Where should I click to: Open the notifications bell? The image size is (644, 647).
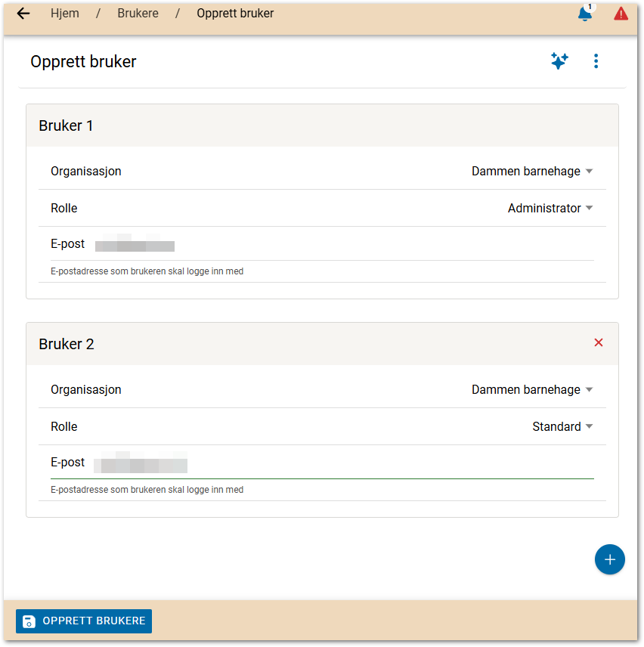pyautogui.click(x=585, y=14)
